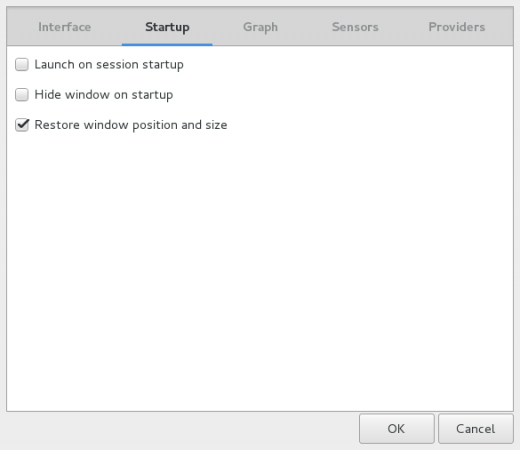Image resolution: width=520 pixels, height=450 pixels.
Task: Click the 'Restore window position and size' label
Action: [x=131, y=125]
